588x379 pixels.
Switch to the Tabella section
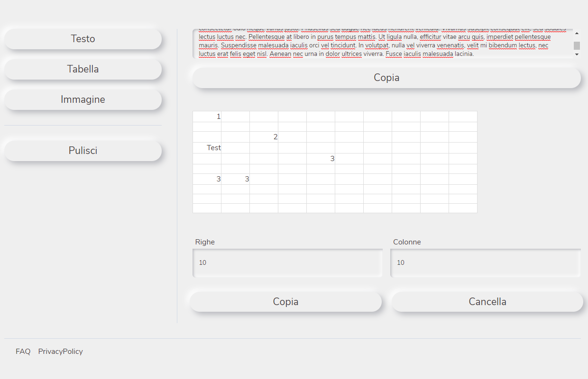point(83,69)
